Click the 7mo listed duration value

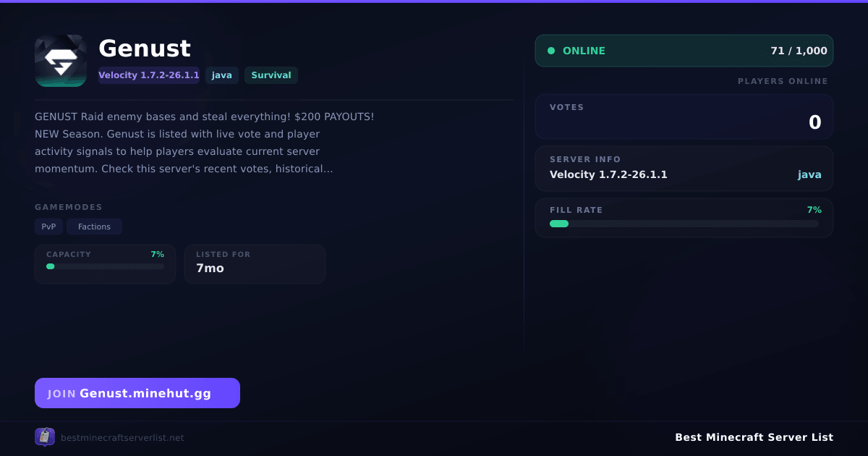[210, 269]
